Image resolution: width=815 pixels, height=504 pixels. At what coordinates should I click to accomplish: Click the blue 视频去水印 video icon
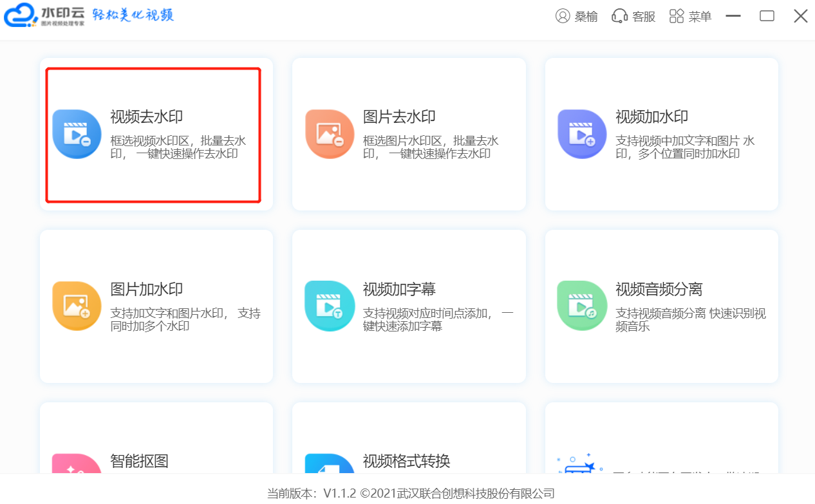coord(77,134)
